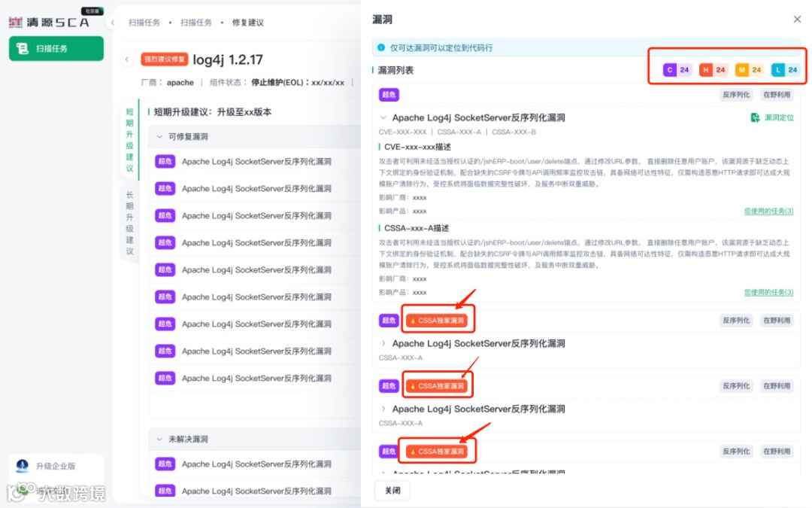Switch to 长期升级建议 vertical tab
Viewport: 812px width, 508px height.
pyautogui.click(x=129, y=223)
